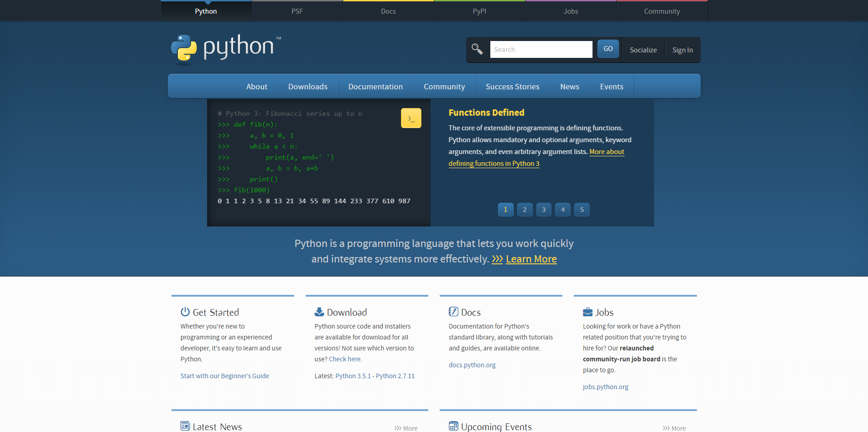Follow the Learn More link

[x=531, y=259]
